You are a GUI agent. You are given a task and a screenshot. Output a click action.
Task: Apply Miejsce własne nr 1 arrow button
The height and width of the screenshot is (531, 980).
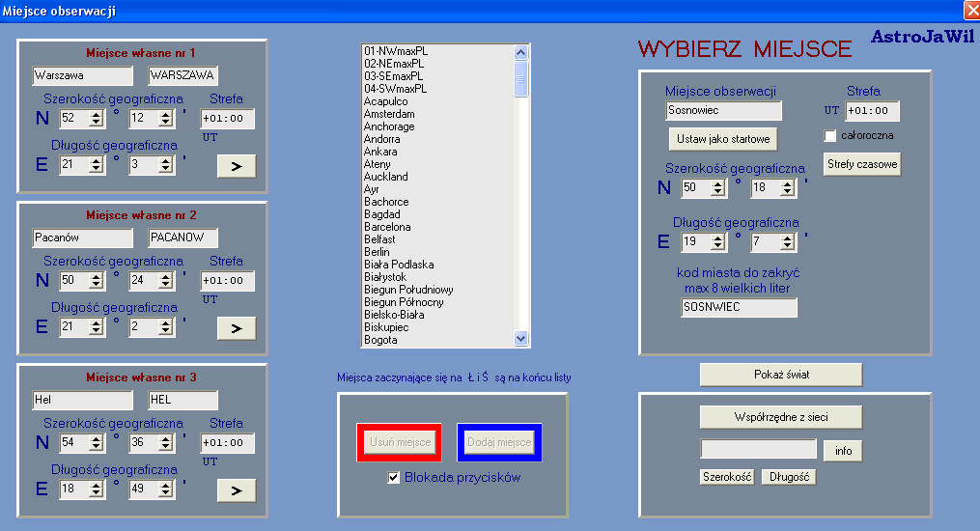[237, 166]
